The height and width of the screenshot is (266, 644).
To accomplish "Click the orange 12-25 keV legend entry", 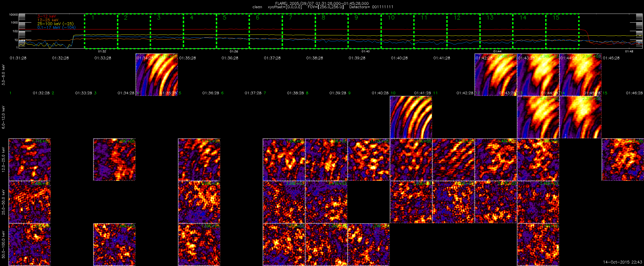I will click(48, 20).
